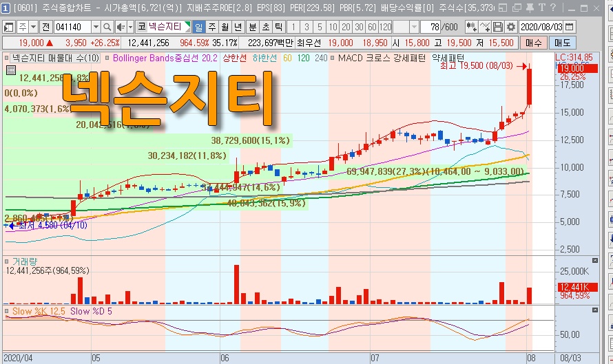Click the red 12,441K volume axis tag
The width and height of the screenshot is (613, 364).
coord(576,287)
